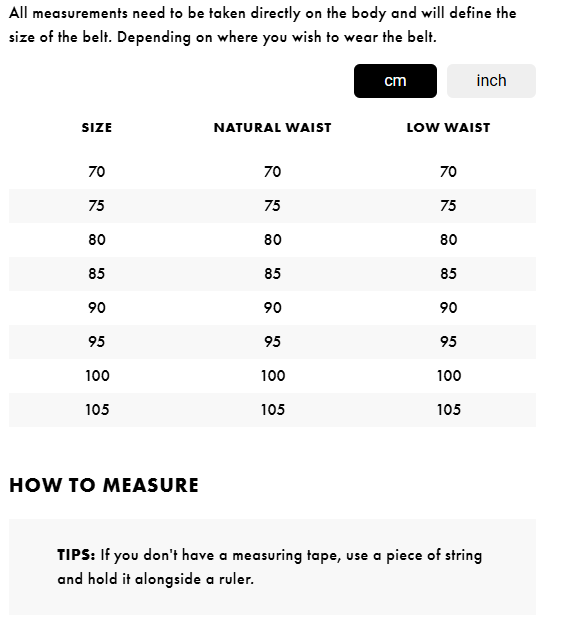Click low waist value 100
This screenshot has width=566, height=625.
click(449, 376)
